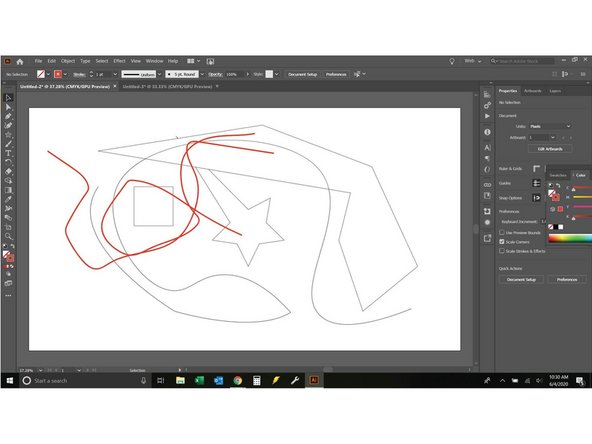Image resolution: width=592 pixels, height=444 pixels.
Task: Click the Cyan slider in Color panel
Action: click(582, 188)
